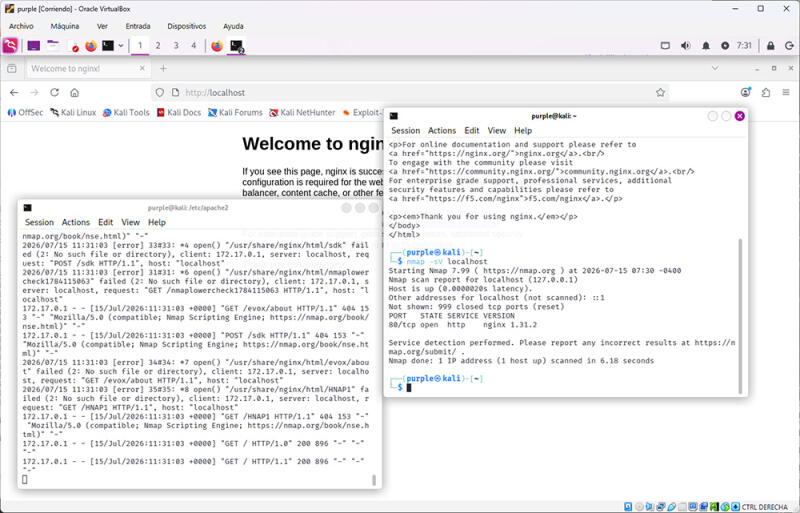The width and height of the screenshot is (800, 513).
Task: Open Edit menu in purple@kali:~ terminal
Action: [472, 131]
